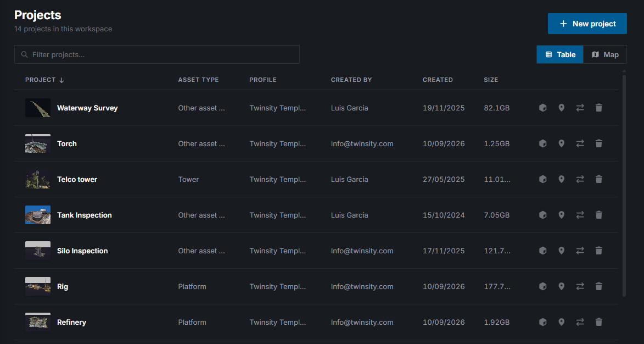Click location pin icon for Torch

[x=562, y=143]
